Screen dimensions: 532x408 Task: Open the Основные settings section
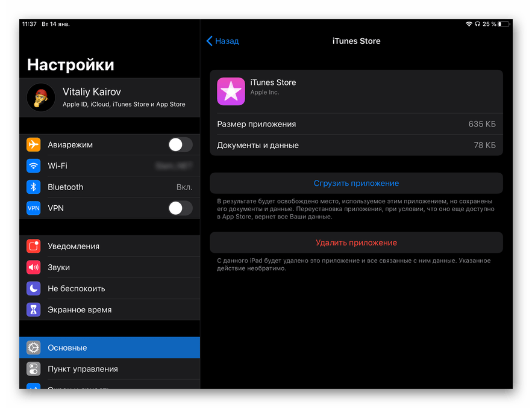click(109, 348)
